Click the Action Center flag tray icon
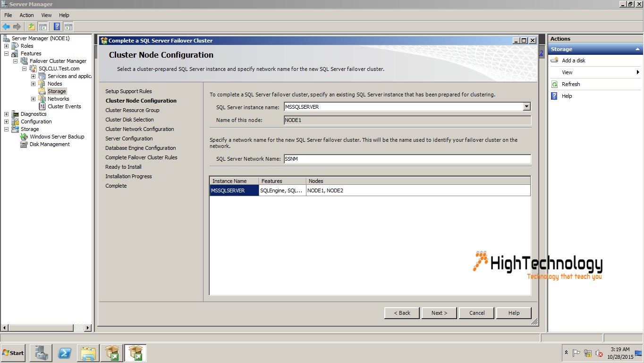The height and width of the screenshot is (363, 644). pyautogui.click(x=576, y=353)
